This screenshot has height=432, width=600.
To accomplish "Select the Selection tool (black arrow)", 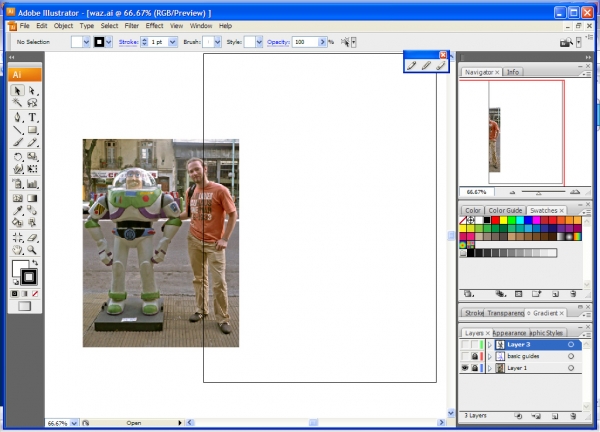I will tap(17, 90).
